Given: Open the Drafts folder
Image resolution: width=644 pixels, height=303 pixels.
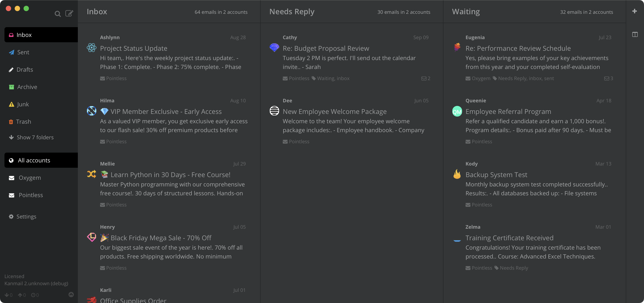Looking at the screenshot, I should point(25,69).
